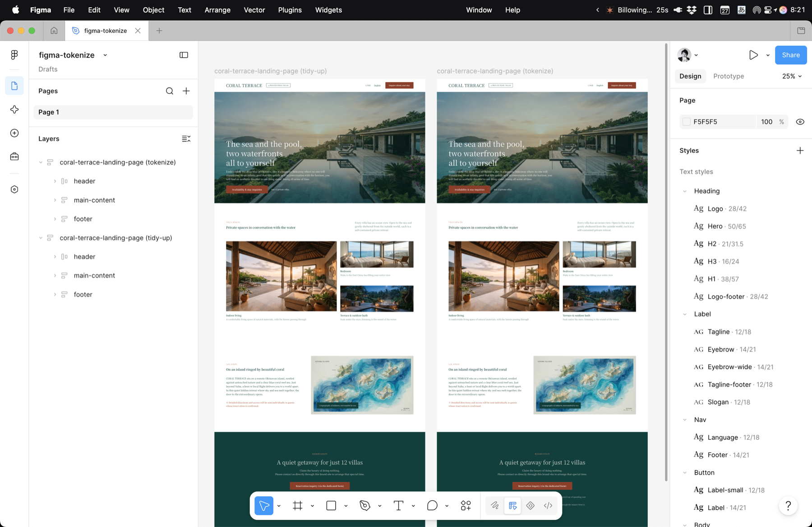Open the Plugins menu

coord(290,10)
